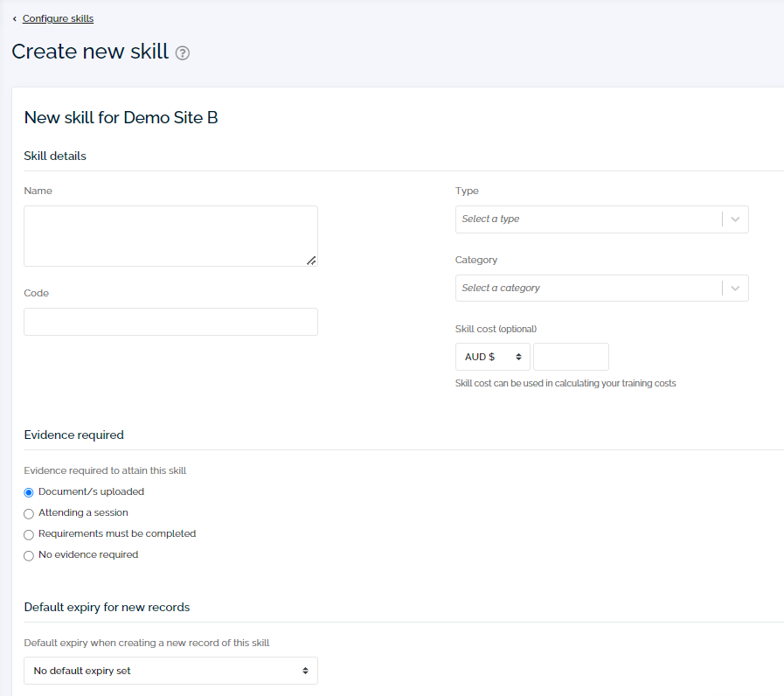Open the Select a type dropdown
Image resolution: width=784 pixels, height=696 pixels.
pos(586,219)
